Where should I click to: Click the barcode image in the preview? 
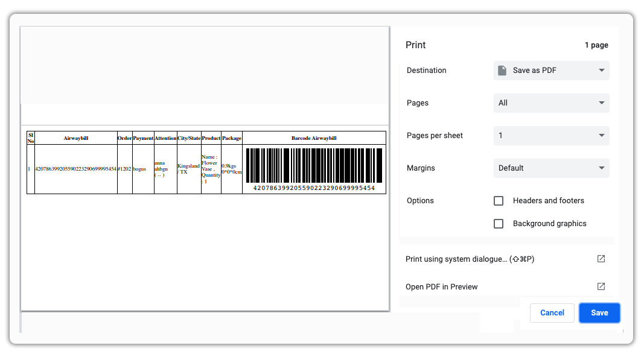[314, 166]
